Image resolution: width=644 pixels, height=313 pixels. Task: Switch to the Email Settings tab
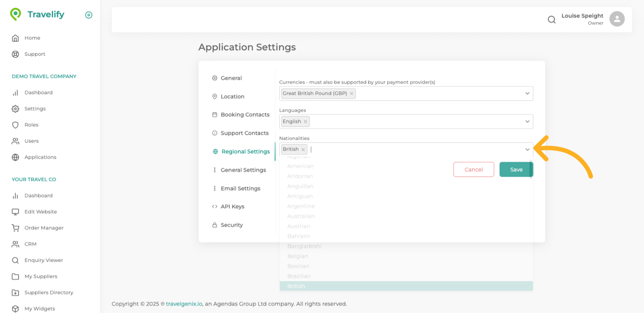(x=240, y=188)
